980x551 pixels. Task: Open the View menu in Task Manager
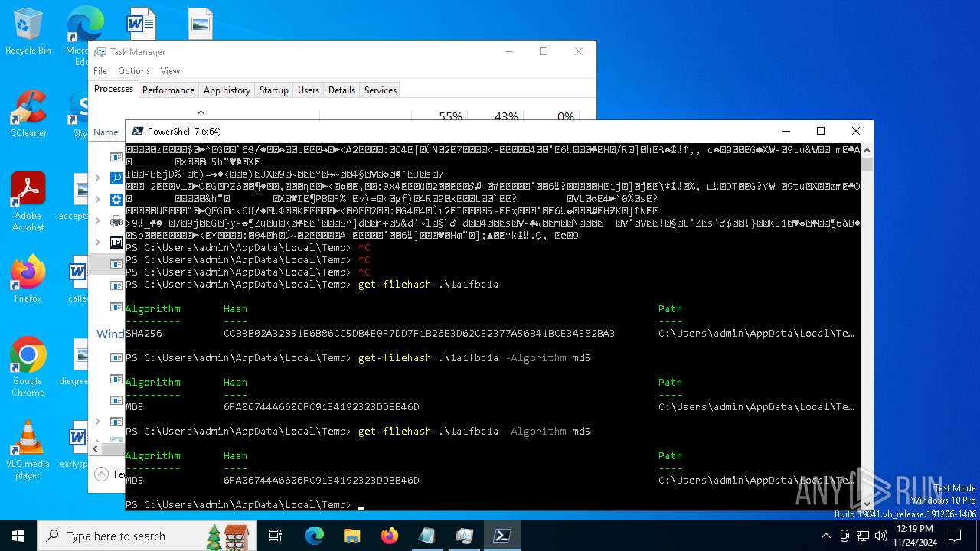pos(170,71)
